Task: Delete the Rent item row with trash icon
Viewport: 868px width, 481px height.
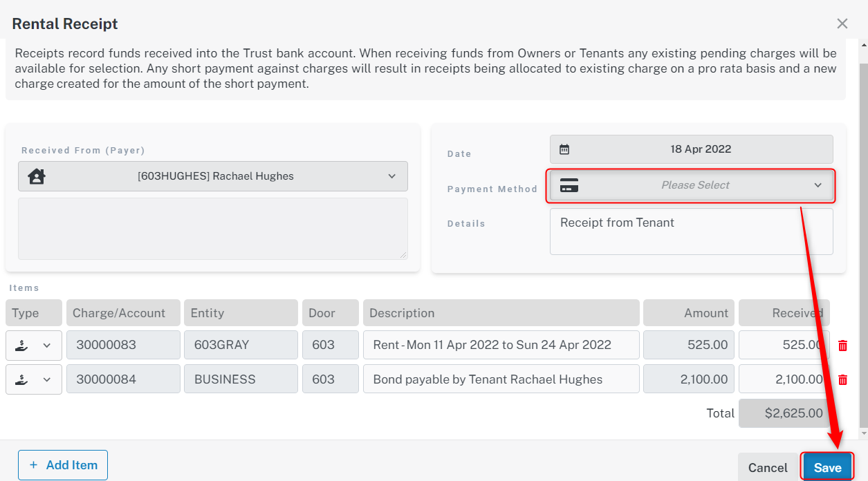Action: click(x=842, y=345)
